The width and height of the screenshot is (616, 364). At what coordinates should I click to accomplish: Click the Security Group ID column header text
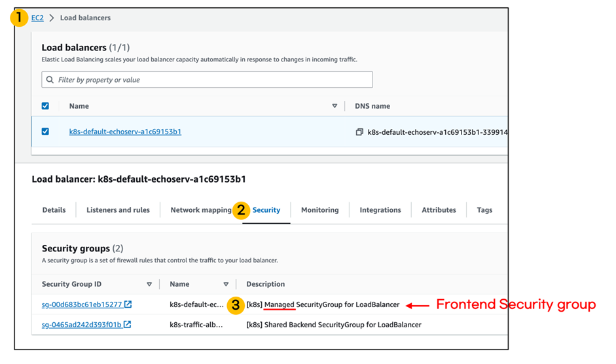click(x=71, y=284)
